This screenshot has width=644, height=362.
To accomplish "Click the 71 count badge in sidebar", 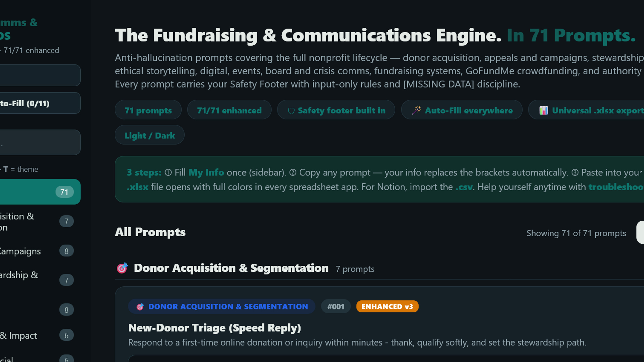I will [64, 192].
